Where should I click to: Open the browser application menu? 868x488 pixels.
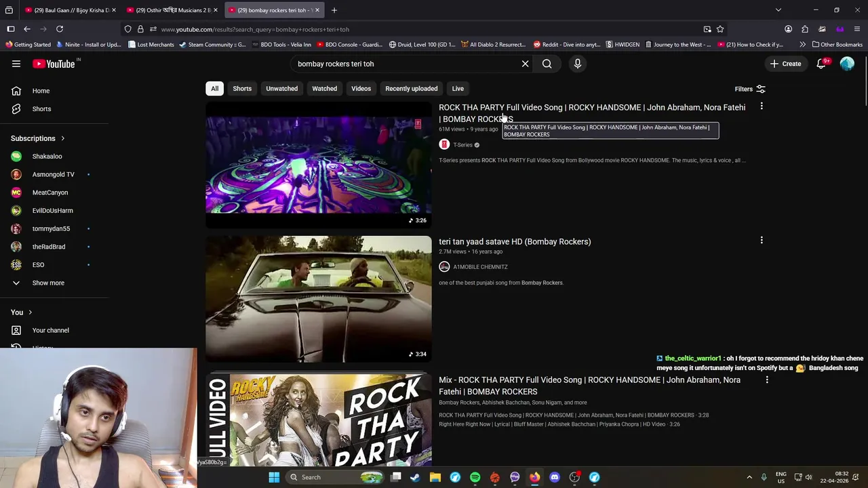[857, 29]
